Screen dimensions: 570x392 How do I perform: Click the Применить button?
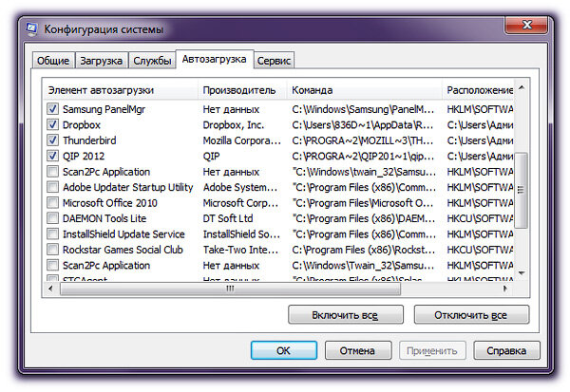(x=432, y=350)
